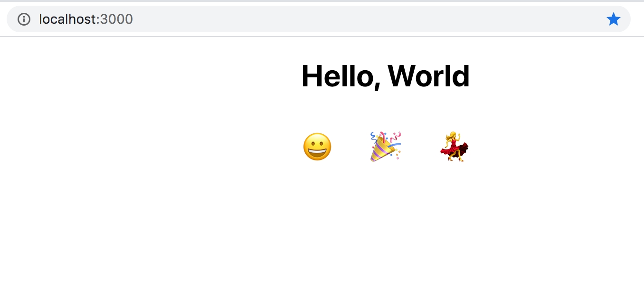Focus the address bar showing localhost:3000
The height and width of the screenshot is (298, 644).
tap(318, 19)
